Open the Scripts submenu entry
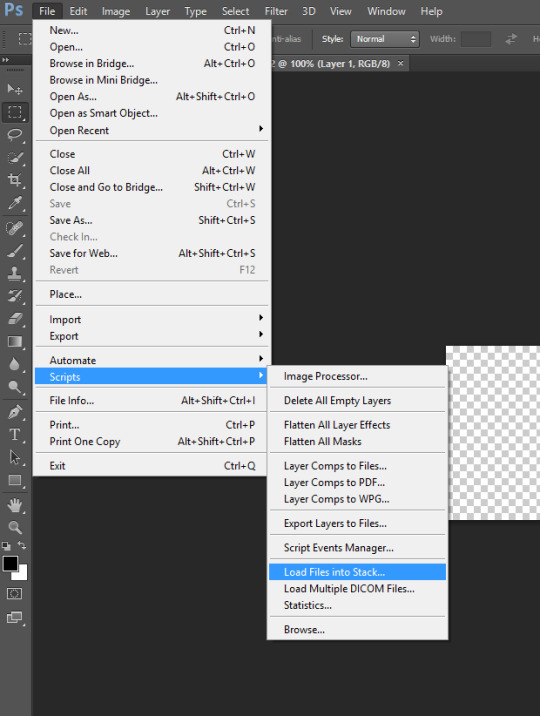The image size is (540, 716). [152, 377]
